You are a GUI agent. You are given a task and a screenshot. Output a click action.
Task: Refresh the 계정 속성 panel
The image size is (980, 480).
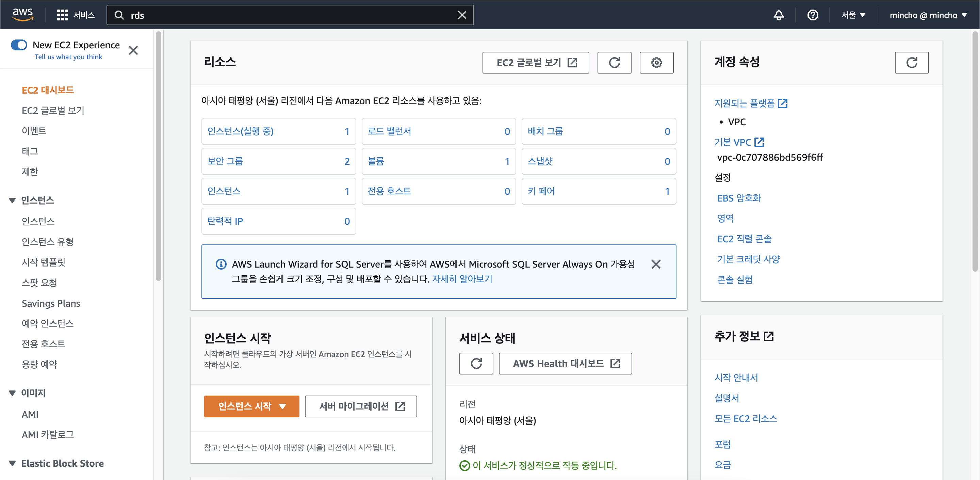[912, 62]
